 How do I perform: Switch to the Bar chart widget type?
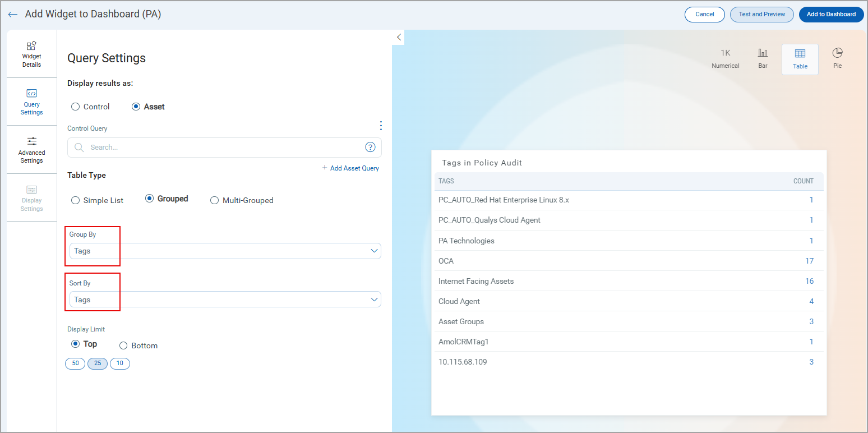point(763,58)
